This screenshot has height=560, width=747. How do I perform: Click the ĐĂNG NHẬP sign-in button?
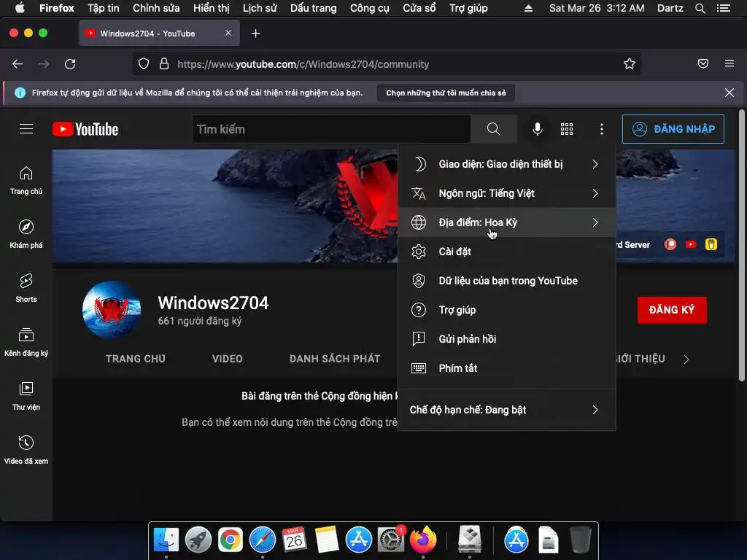tap(673, 129)
